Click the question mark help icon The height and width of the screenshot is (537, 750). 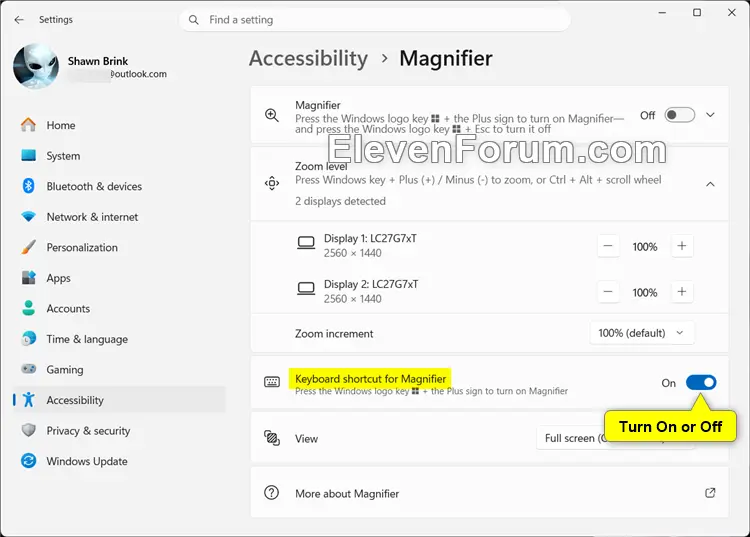pyautogui.click(x=271, y=493)
